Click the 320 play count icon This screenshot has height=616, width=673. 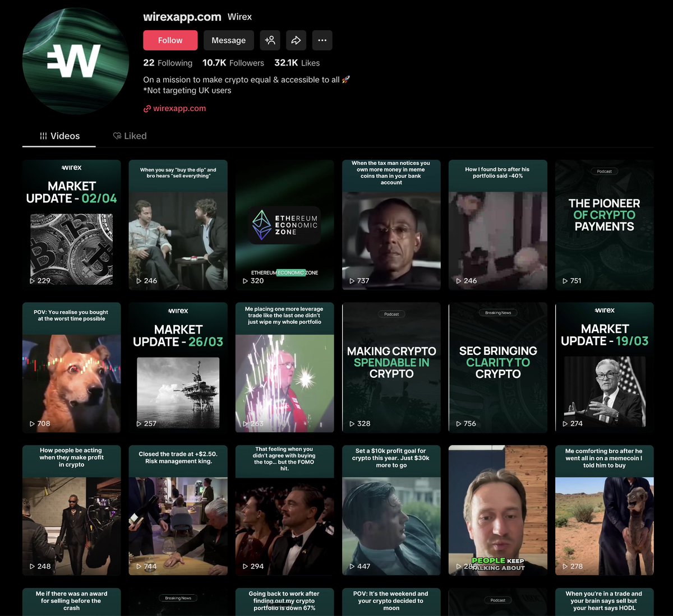(246, 281)
